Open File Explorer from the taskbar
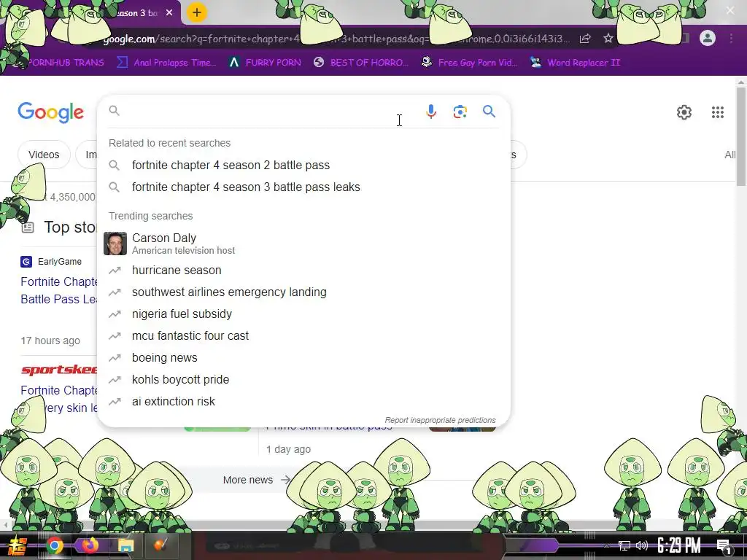This screenshot has height=560, width=747. pos(125,545)
